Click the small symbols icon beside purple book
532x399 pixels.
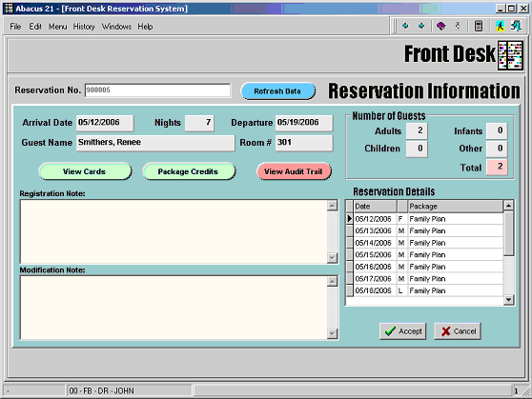[458, 26]
